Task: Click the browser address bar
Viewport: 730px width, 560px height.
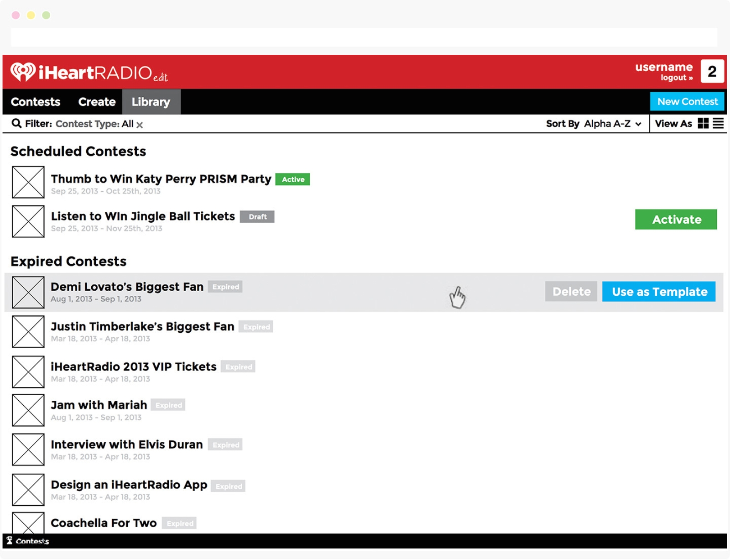Action: pyautogui.click(x=364, y=37)
